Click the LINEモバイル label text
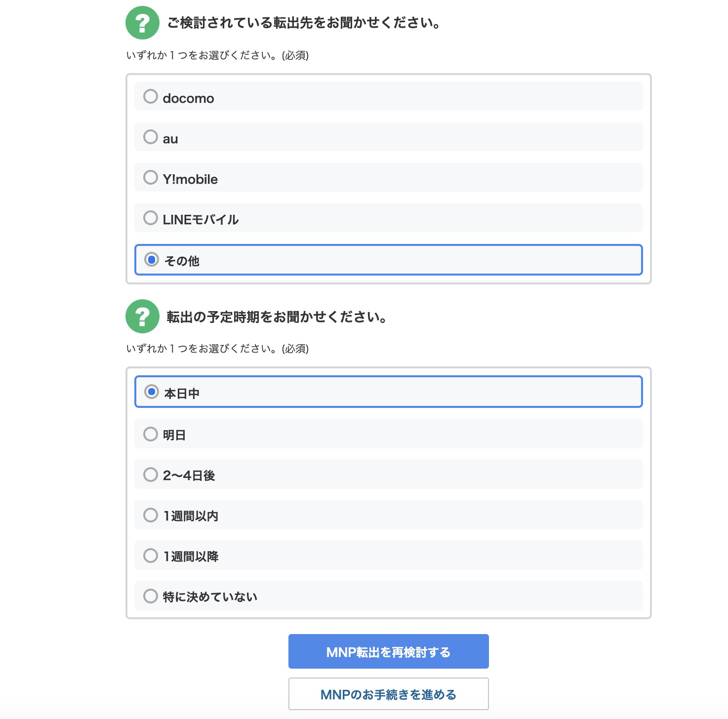The height and width of the screenshot is (719, 728). click(x=201, y=220)
